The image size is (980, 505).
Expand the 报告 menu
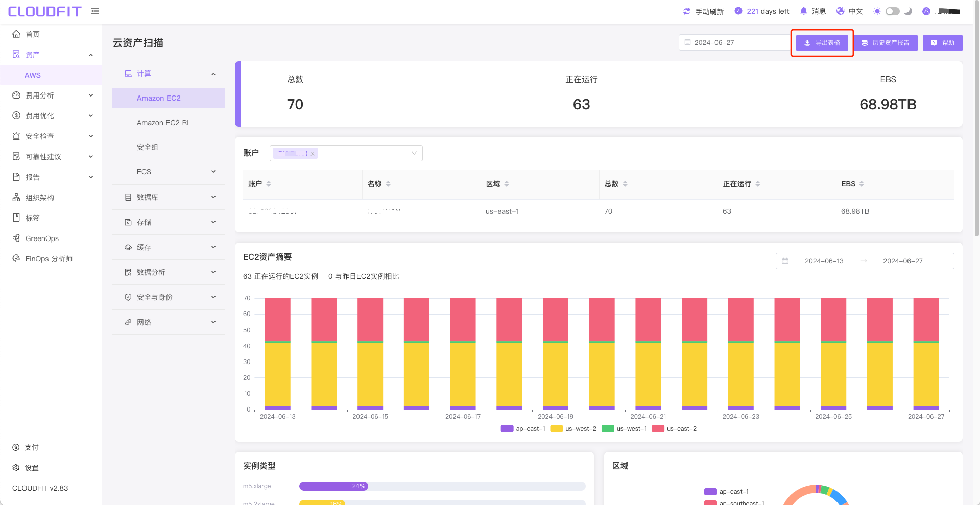pos(51,177)
